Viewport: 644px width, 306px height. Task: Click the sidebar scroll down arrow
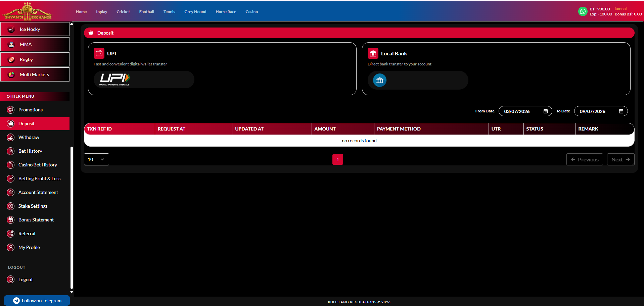coord(72,292)
